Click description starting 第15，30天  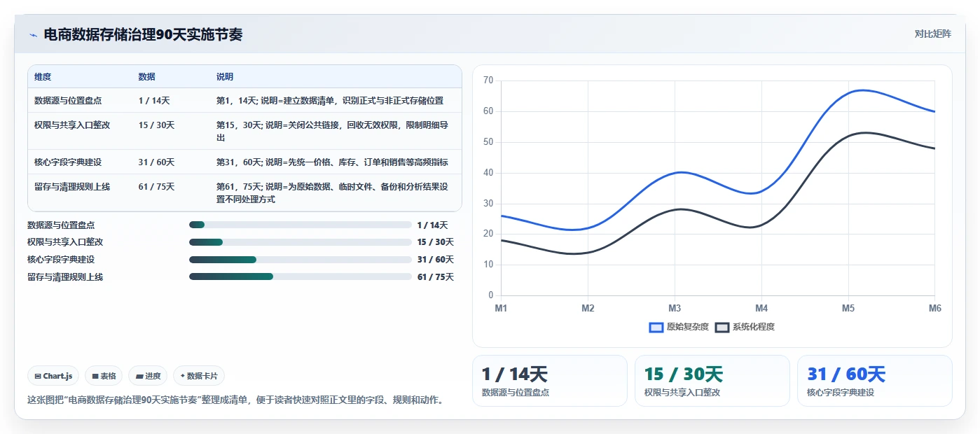coord(332,131)
